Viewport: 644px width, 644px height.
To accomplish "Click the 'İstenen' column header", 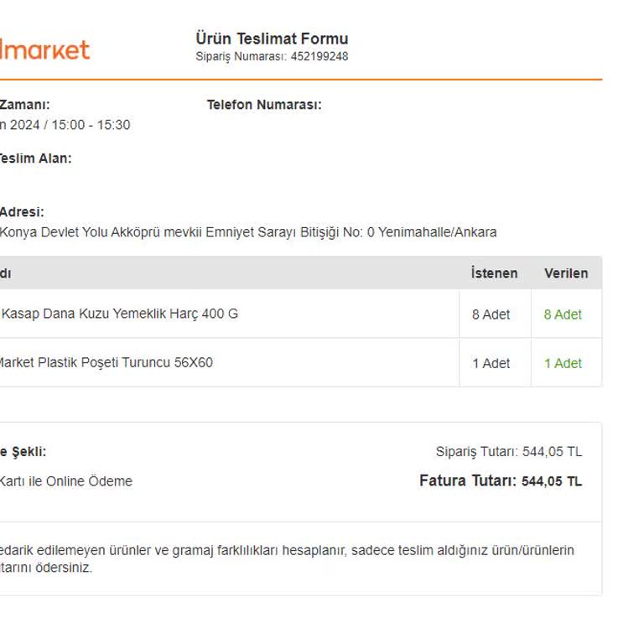I will (x=494, y=273).
